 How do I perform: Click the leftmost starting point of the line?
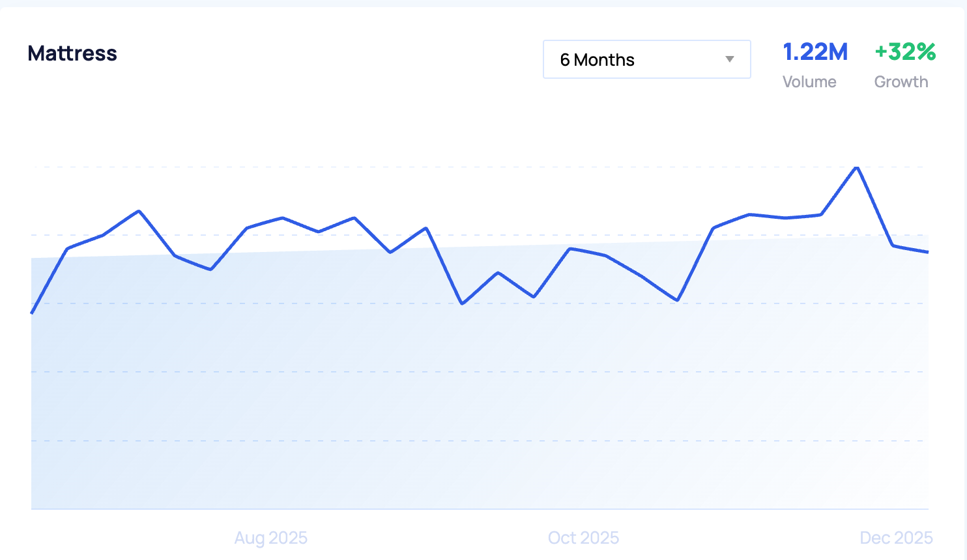click(32, 313)
